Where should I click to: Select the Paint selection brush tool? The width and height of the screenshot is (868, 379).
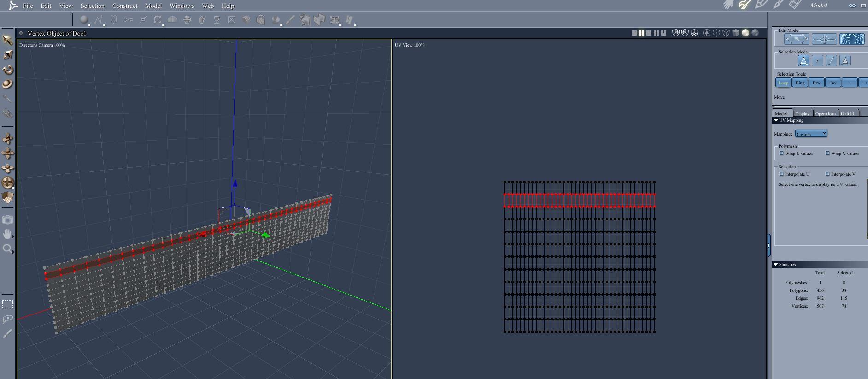tap(7, 334)
